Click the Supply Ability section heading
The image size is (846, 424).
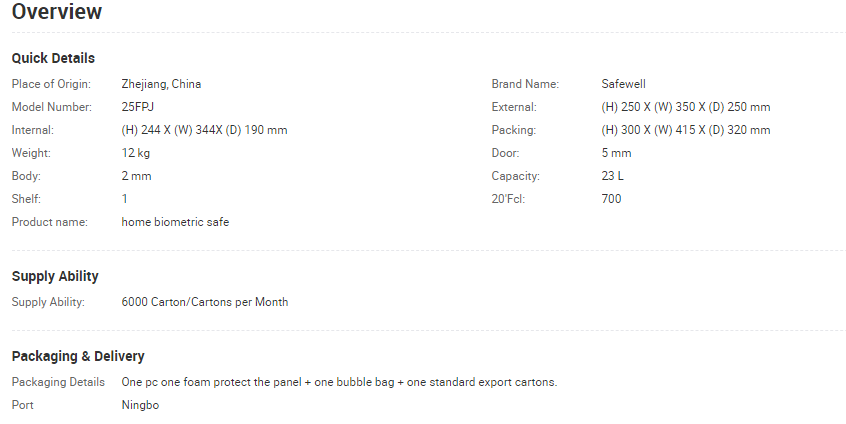(55, 276)
